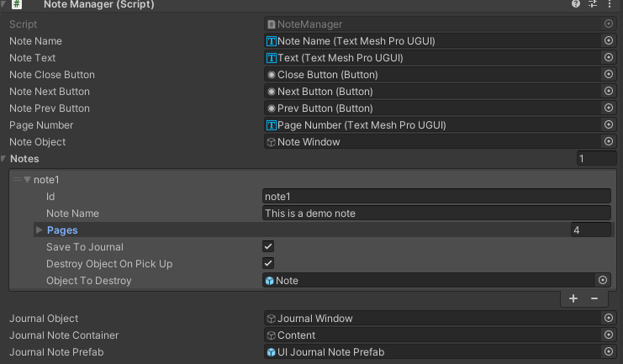The width and height of the screenshot is (623, 364).
Task: Open object picker for Journal Object field
Action: coord(608,319)
